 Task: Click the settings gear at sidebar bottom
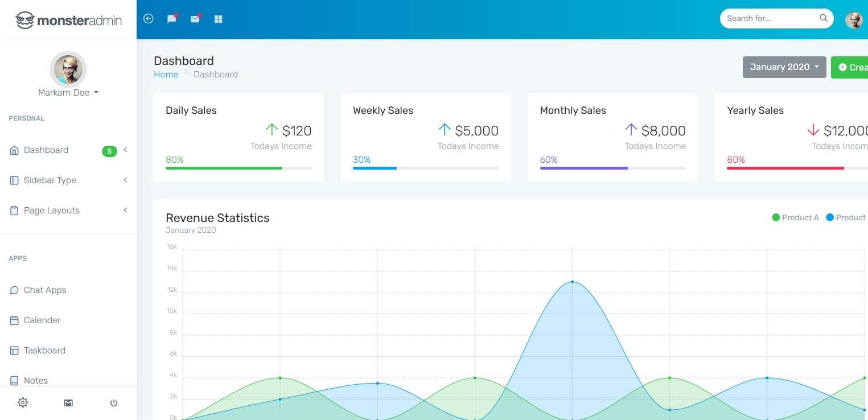pyautogui.click(x=23, y=403)
